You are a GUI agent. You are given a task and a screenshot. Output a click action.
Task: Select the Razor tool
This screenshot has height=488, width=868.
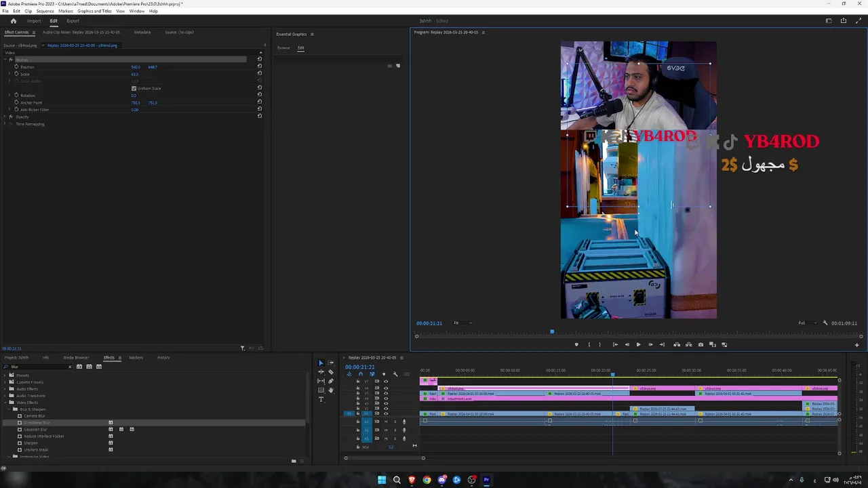pos(331,372)
